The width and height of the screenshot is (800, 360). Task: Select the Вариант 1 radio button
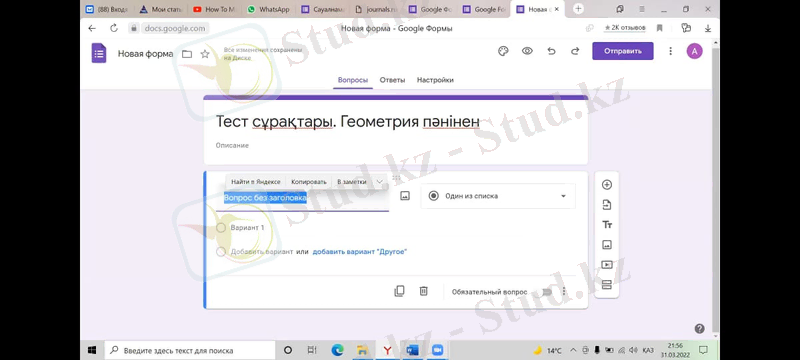pyautogui.click(x=221, y=228)
